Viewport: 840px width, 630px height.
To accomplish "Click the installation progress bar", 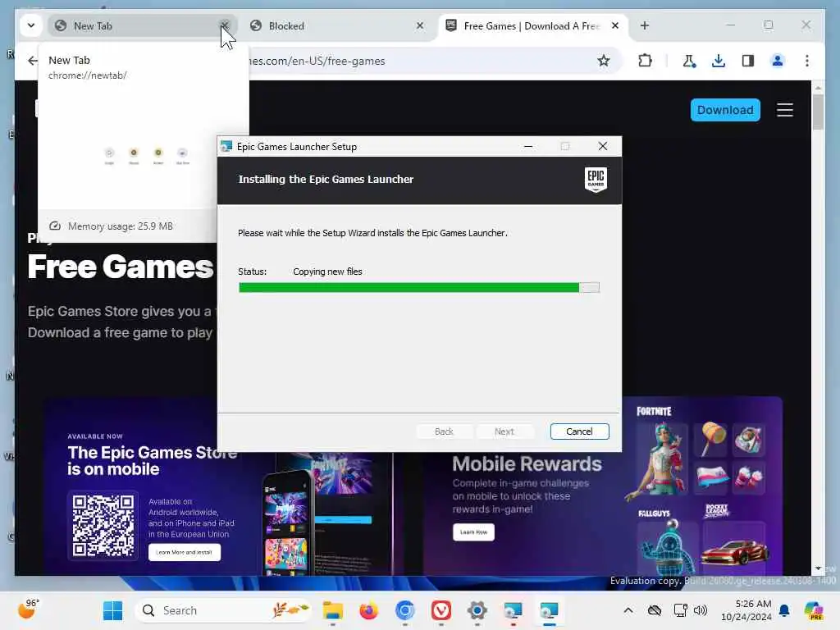I will coord(419,288).
